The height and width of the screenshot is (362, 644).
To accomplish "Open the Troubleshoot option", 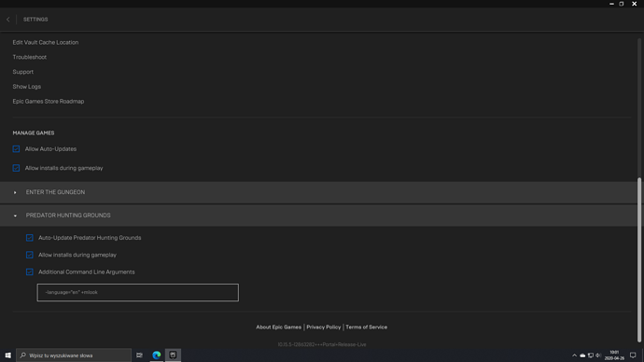I will pos(29,57).
